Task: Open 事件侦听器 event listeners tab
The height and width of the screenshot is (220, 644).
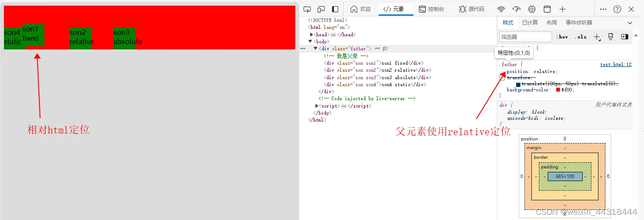Action: pyautogui.click(x=579, y=23)
